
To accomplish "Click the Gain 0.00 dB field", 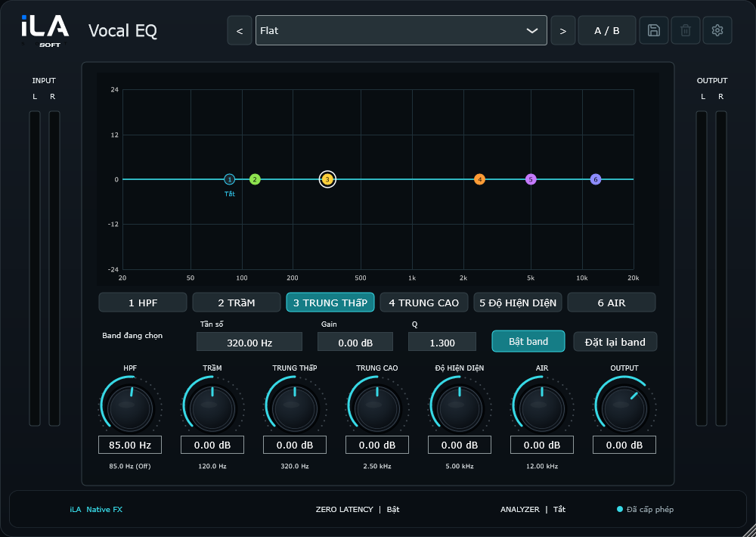I will pos(355,342).
